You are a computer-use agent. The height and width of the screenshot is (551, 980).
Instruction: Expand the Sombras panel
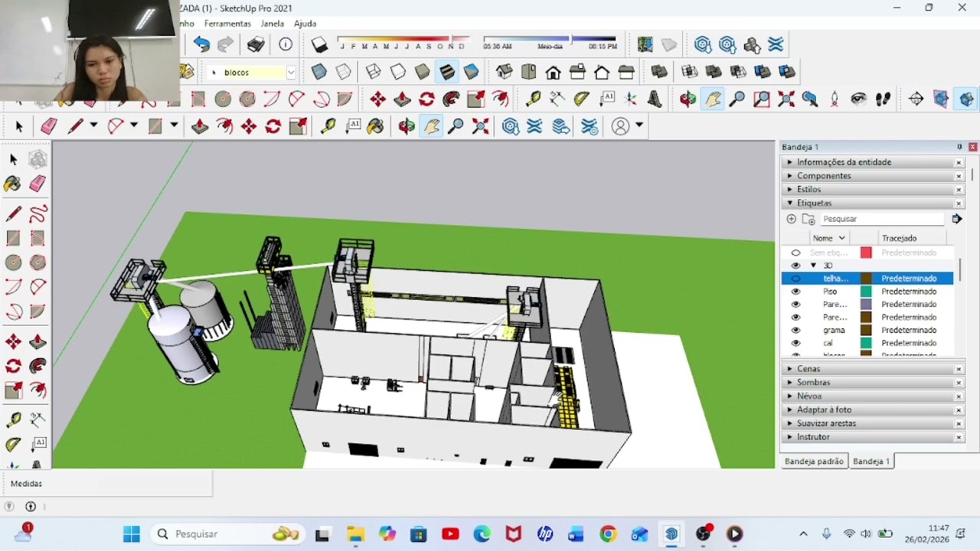(872, 383)
